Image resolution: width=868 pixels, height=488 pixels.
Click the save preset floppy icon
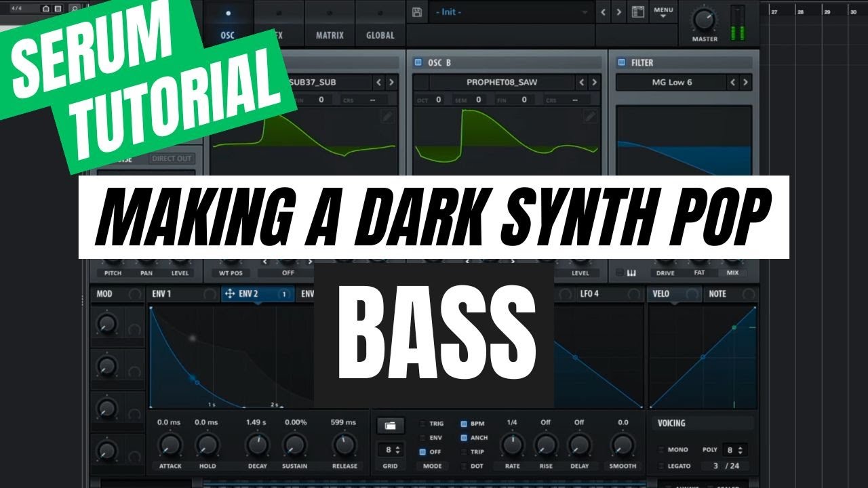click(x=417, y=12)
